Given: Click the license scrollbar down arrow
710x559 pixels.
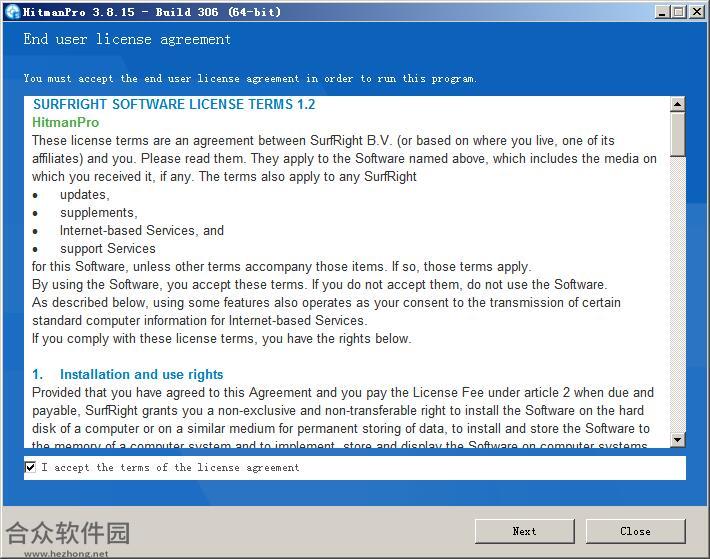Looking at the screenshot, I should 677,439.
